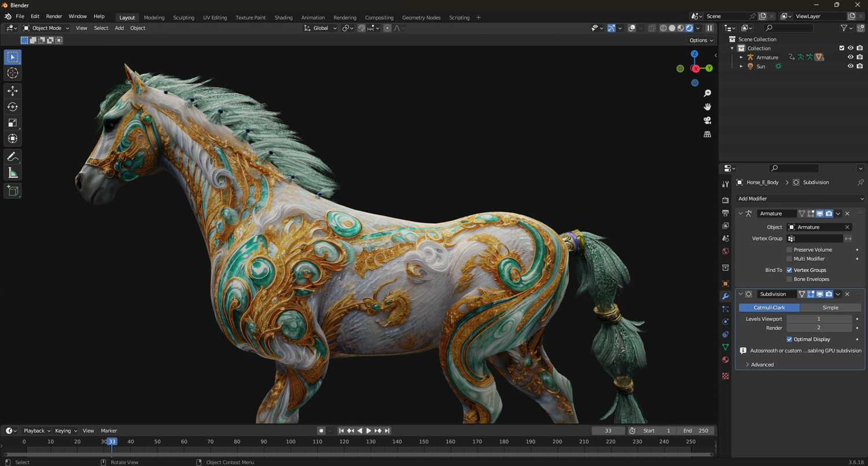Image resolution: width=868 pixels, height=466 pixels.
Task: Click the pan hand viewport gizmo
Action: 707,107
